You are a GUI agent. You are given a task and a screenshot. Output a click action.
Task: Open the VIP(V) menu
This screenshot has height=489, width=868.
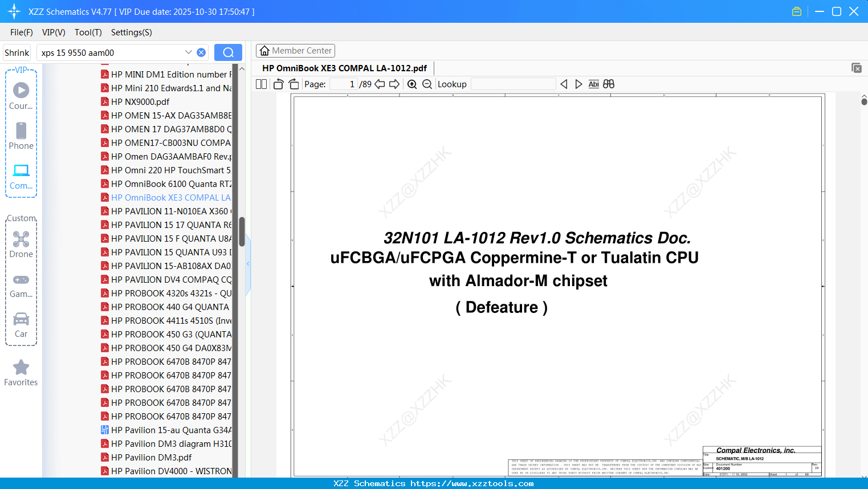(x=54, y=32)
